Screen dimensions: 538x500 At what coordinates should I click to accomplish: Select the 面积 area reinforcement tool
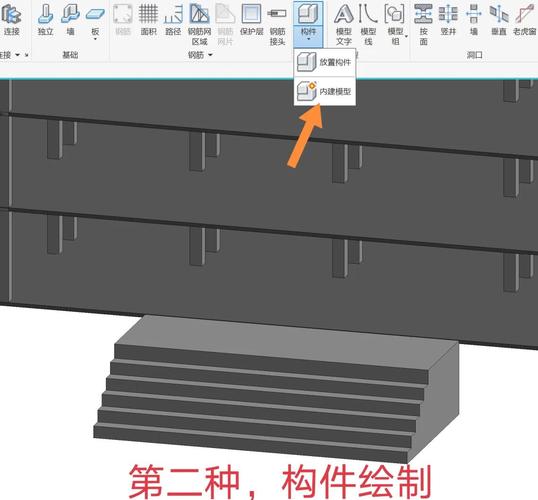(148, 20)
